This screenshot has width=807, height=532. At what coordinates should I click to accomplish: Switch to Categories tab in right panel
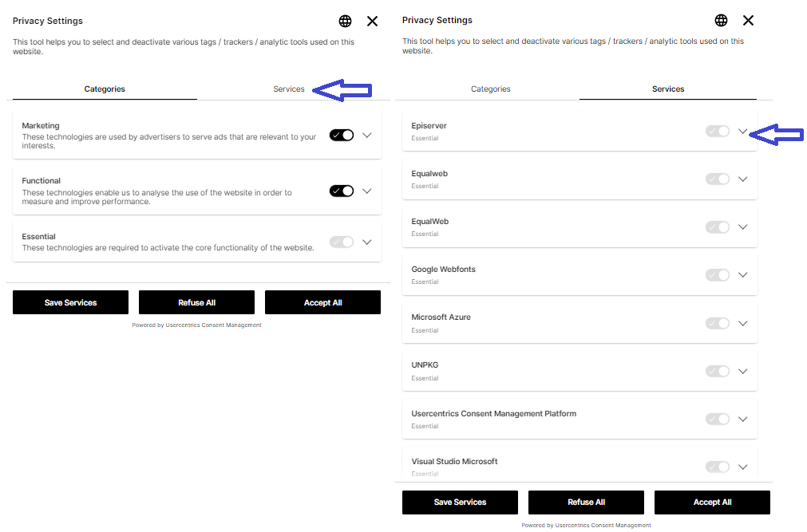click(490, 89)
